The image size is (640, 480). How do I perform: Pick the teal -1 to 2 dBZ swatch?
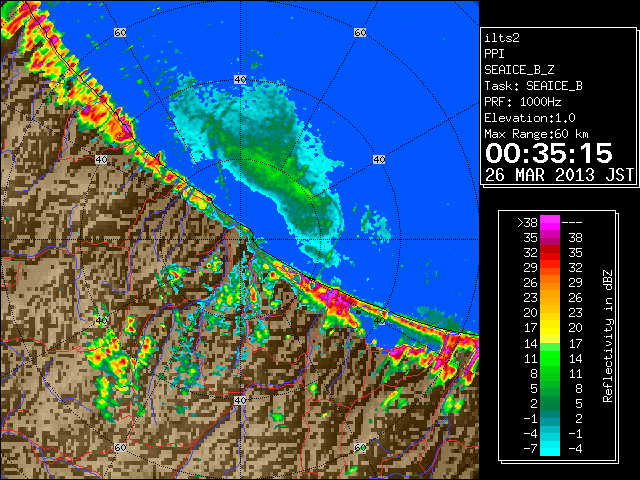(x=550, y=418)
